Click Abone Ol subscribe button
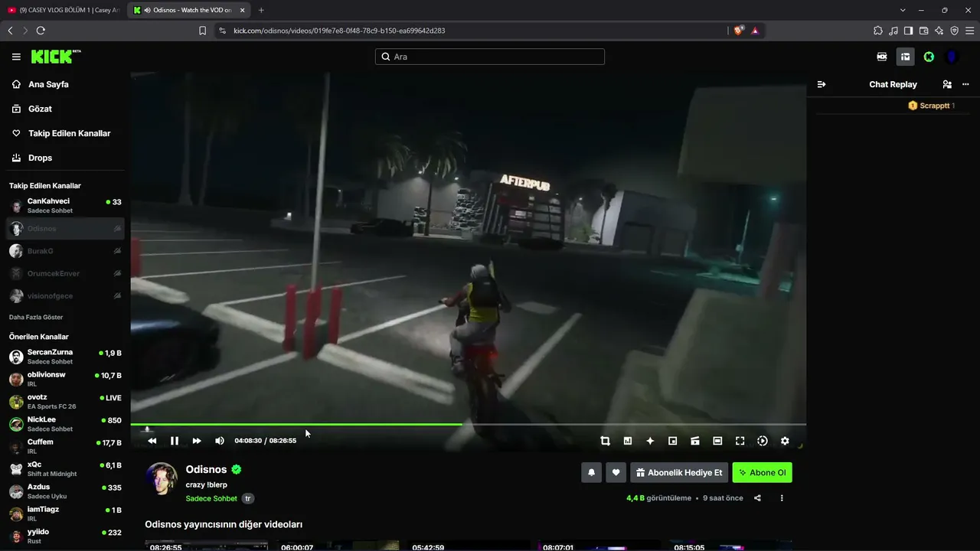This screenshot has height=551, width=980. pyautogui.click(x=763, y=473)
